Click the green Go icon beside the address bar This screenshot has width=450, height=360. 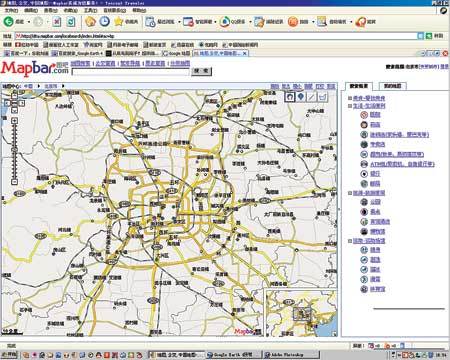429,36
